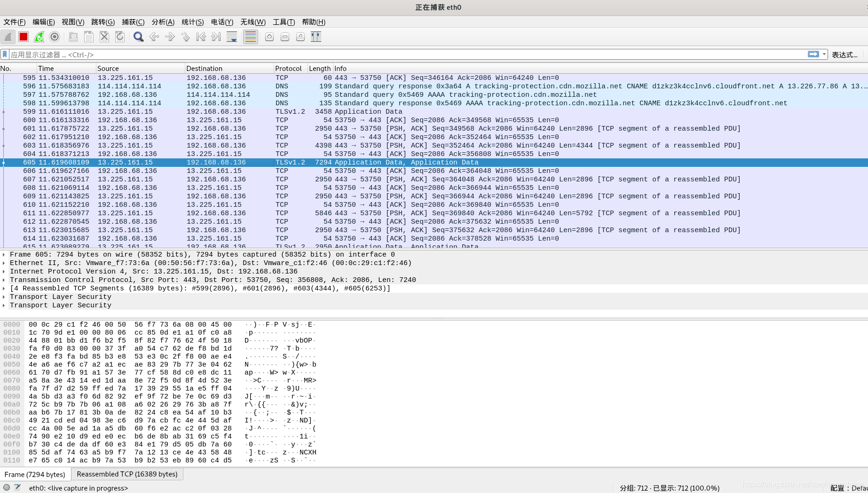
Task: Expand 4 Reassembled TCP Segments node
Action: coord(4,289)
